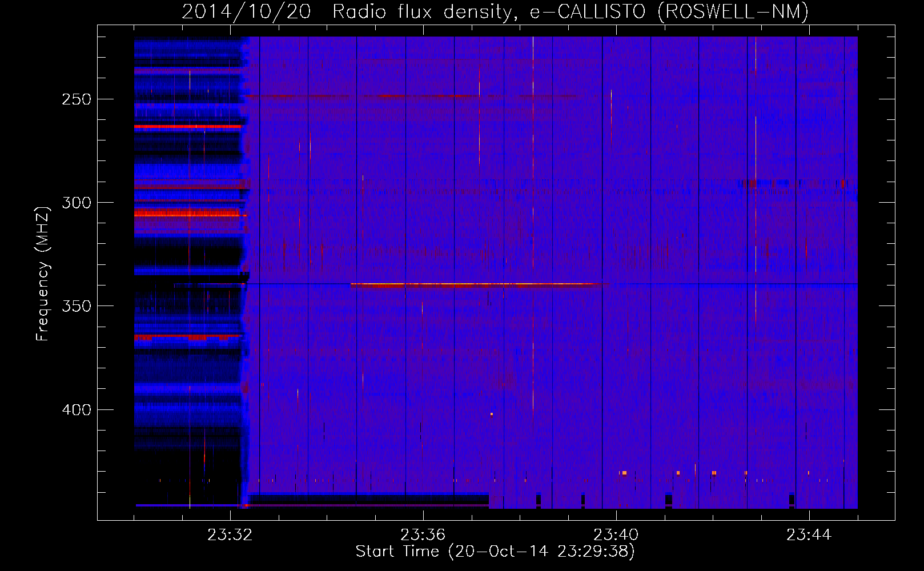The width and height of the screenshot is (924, 571).
Task: Click the plot title text e-CALLISTO (ROSWELL-NM)
Action: pyautogui.click(x=669, y=12)
